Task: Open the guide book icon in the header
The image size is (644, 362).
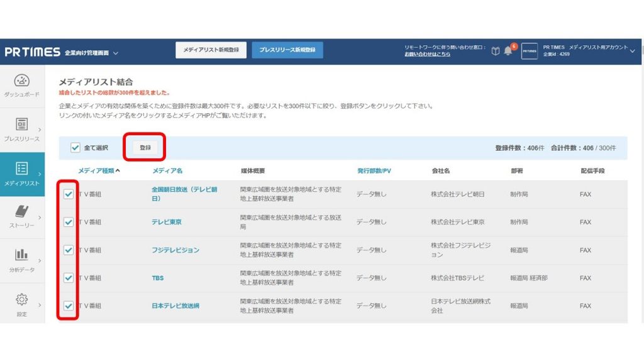Action: [x=496, y=51]
